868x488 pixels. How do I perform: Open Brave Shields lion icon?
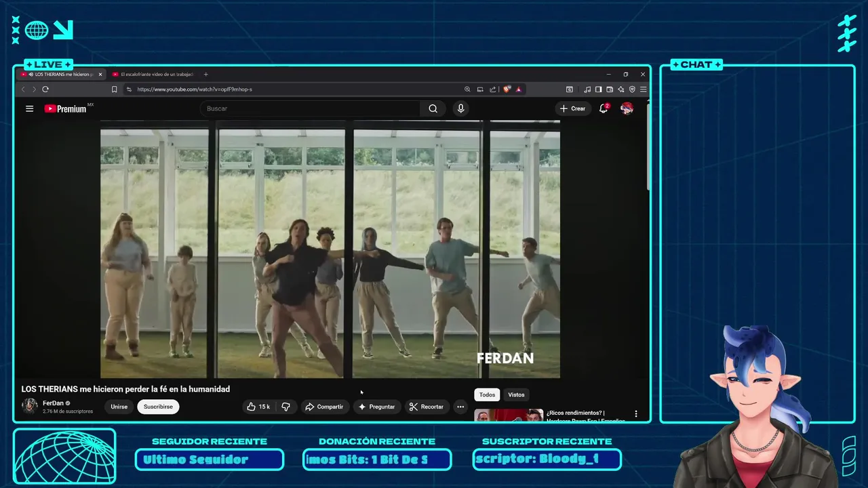tap(507, 89)
